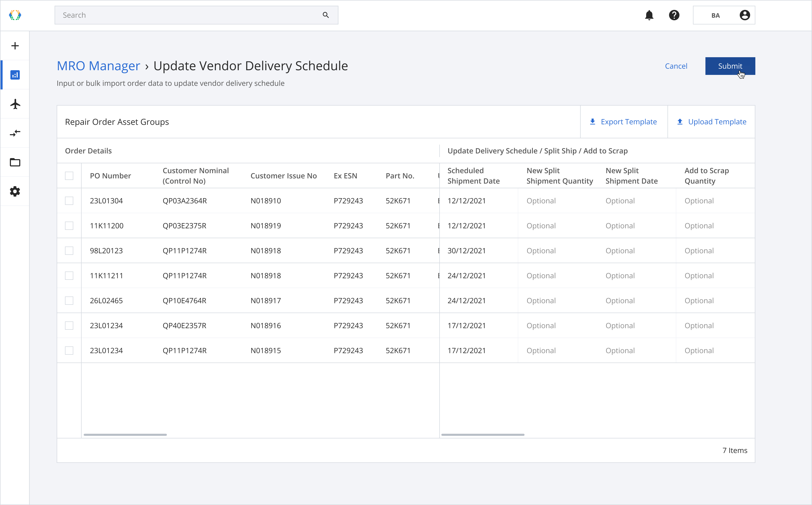Check the row for PO 11K11211
Image resolution: width=812 pixels, height=505 pixels.
(x=69, y=276)
